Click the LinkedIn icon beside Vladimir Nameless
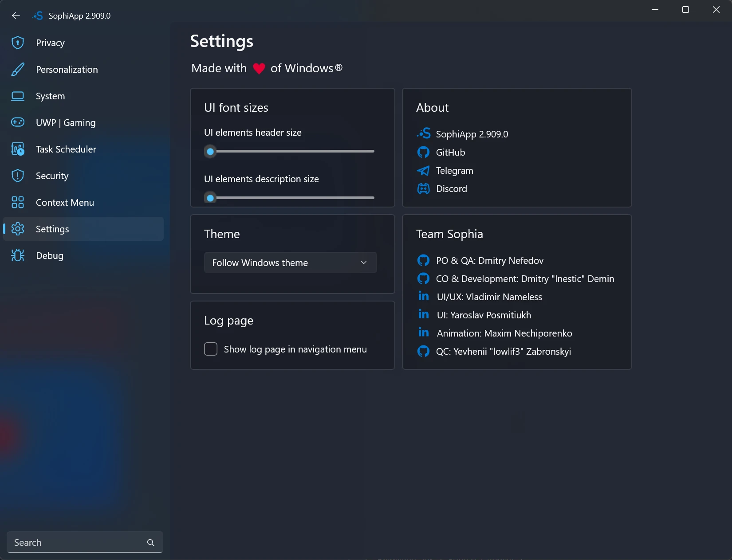This screenshot has width=732, height=560. pos(424,296)
